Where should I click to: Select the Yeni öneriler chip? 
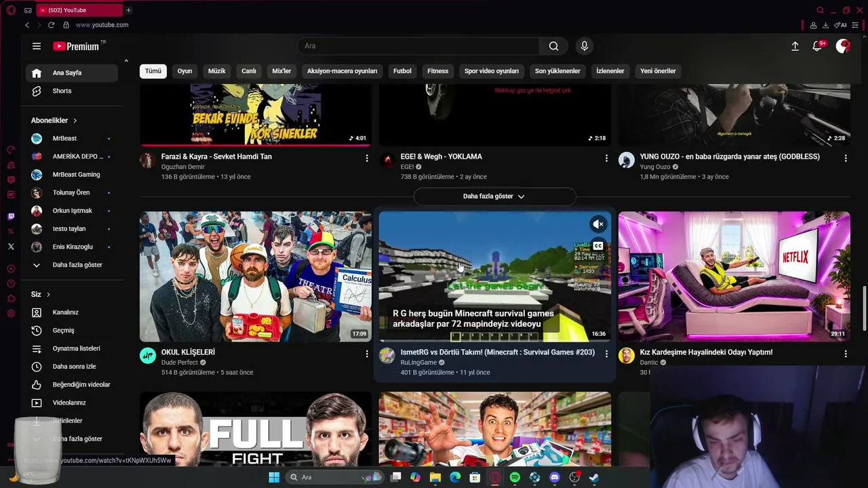click(x=658, y=71)
